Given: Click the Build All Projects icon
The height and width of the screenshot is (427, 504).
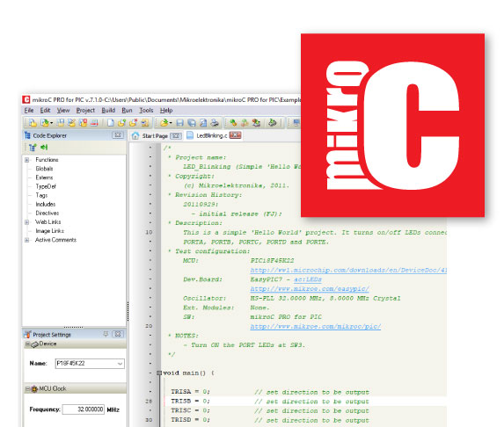Looking at the screenshot, I should pos(245,123).
